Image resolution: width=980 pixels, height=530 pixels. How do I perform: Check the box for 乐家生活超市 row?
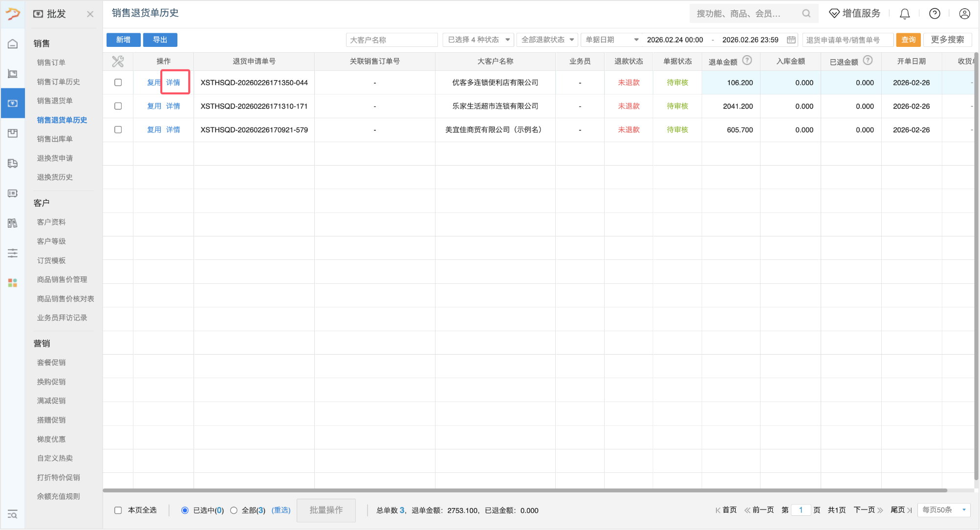(118, 106)
